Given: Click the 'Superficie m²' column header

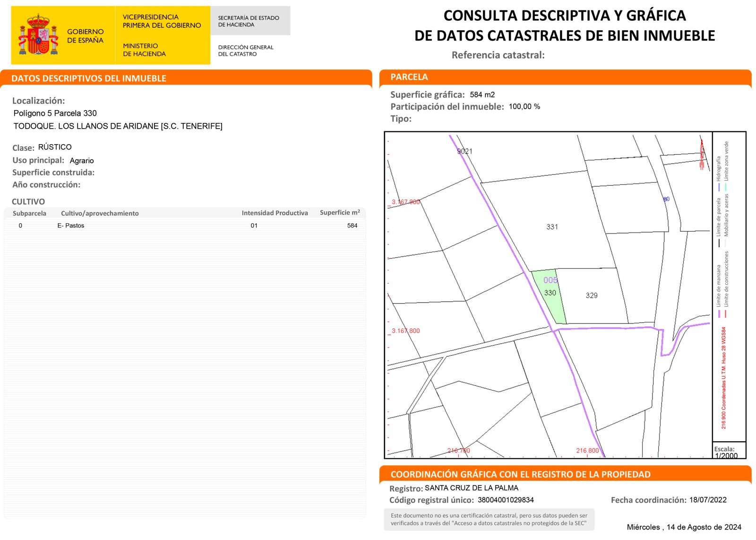Looking at the screenshot, I should [x=340, y=213].
